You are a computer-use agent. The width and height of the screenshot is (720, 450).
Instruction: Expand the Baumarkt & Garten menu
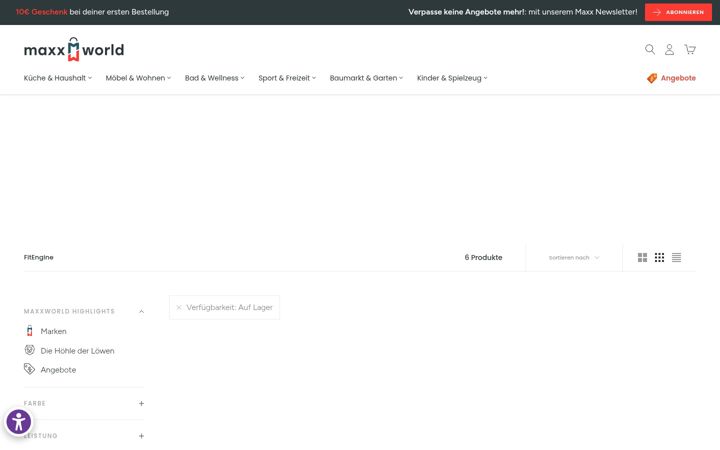366,78
